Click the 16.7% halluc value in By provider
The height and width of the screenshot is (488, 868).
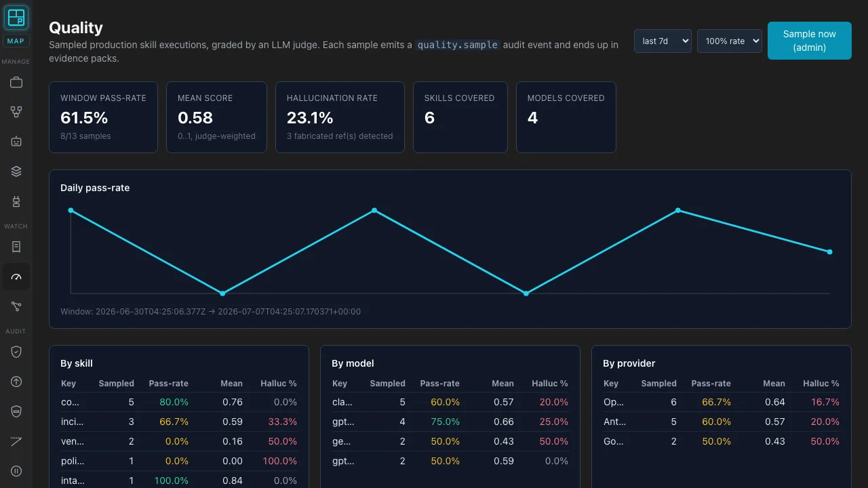[825, 402]
